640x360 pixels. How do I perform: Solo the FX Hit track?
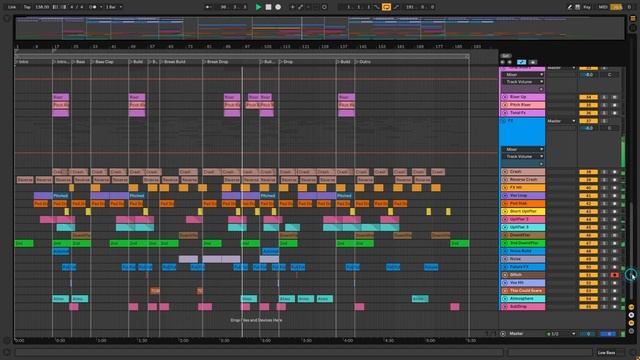tap(604, 188)
